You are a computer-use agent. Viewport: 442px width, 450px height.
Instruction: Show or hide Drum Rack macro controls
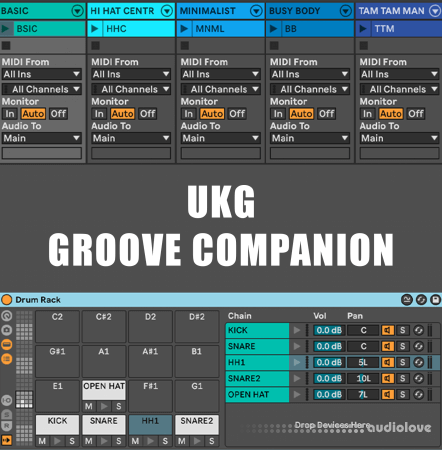click(x=7, y=316)
